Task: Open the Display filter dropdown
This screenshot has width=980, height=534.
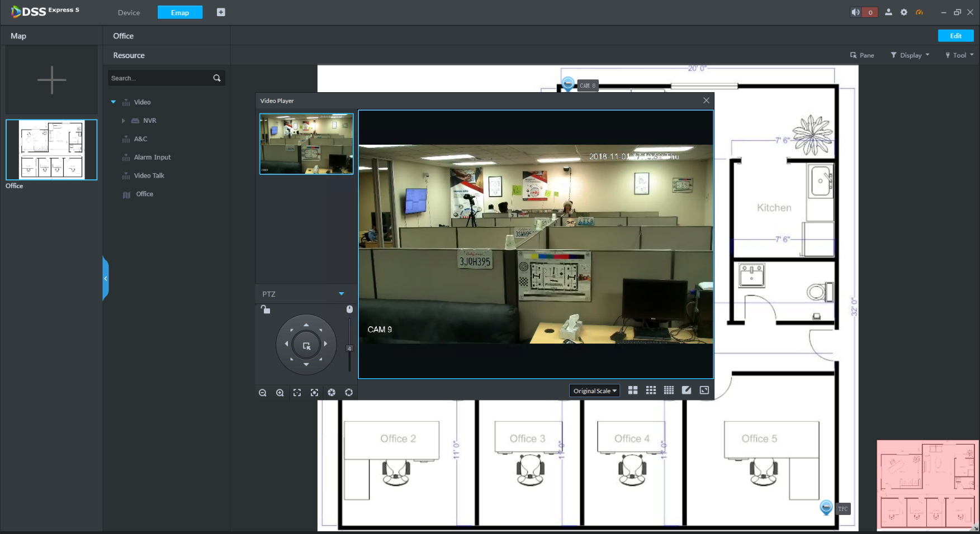Action: coord(910,55)
